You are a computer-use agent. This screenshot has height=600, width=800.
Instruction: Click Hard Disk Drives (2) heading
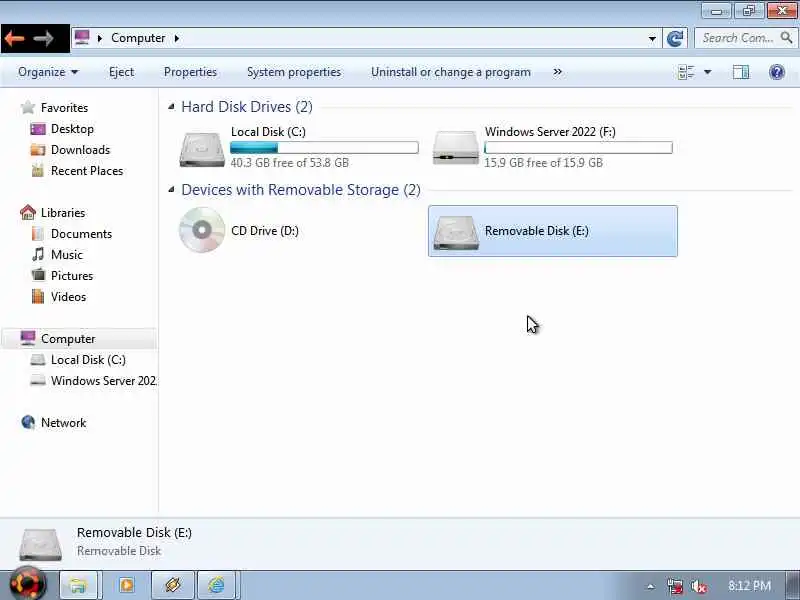point(247,107)
